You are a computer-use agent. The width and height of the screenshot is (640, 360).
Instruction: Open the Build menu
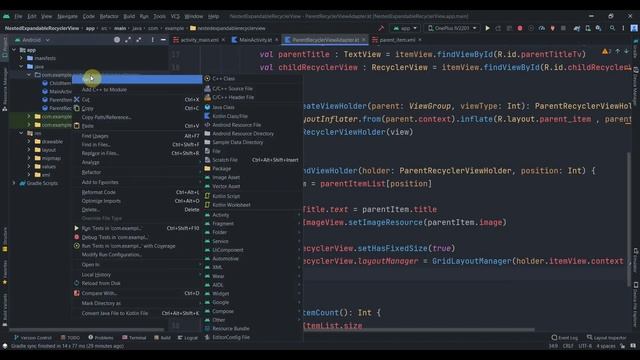click(x=129, y=16)
